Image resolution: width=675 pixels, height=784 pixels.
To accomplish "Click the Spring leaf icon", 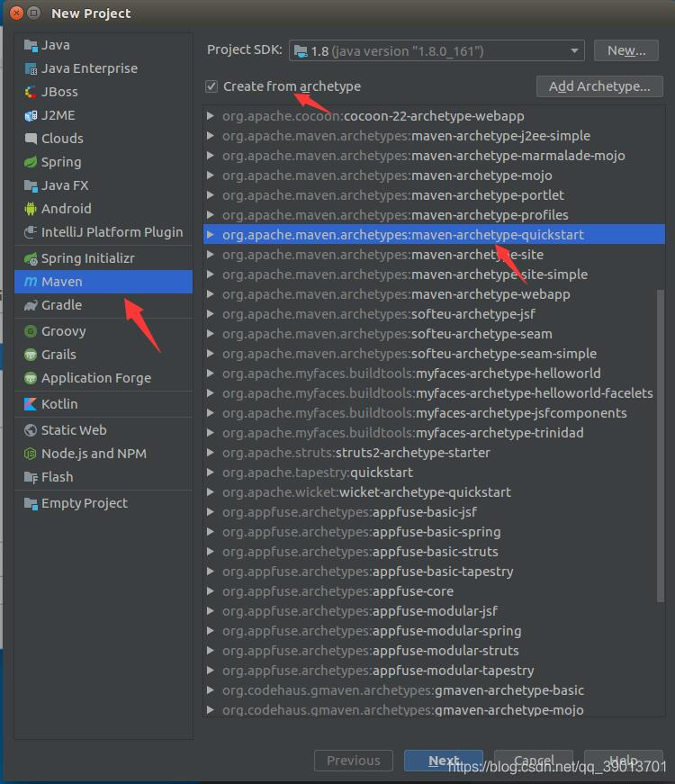I will (31, 162).
